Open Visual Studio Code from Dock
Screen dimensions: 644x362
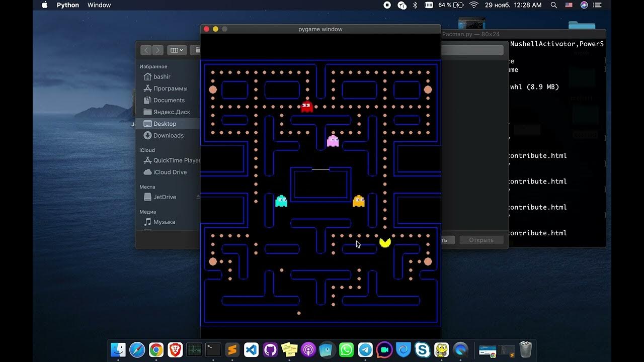point(251,349)
